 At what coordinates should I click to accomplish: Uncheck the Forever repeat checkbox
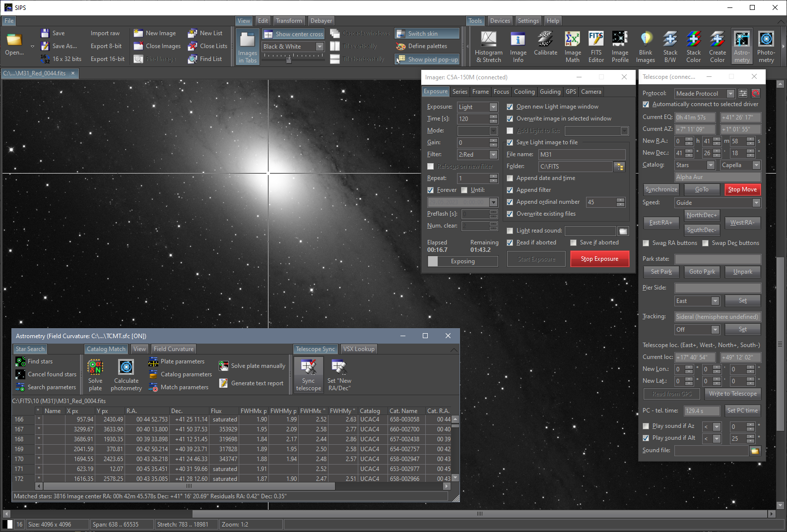pyautogui.click(x=431, y=190)
